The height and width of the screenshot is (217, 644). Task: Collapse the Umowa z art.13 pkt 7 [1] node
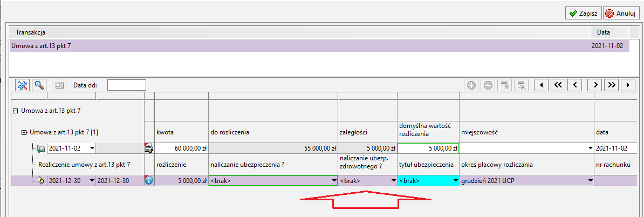[24, 132]
